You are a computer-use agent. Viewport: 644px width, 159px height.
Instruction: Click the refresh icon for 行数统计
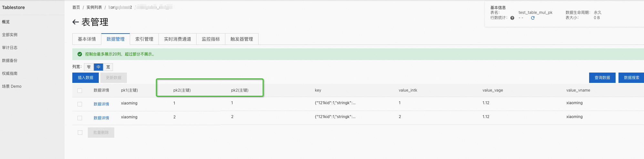pos(533,18)
